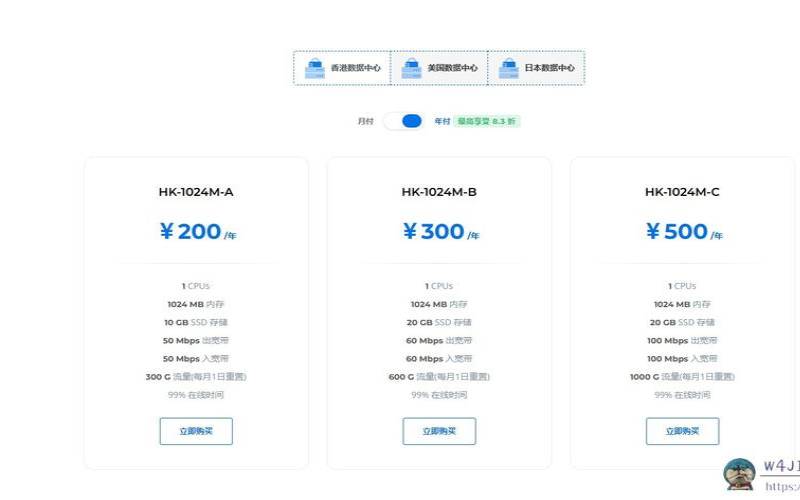Viewport: 800px width, 500px height.
Task: Select the 年付 billing option label
Action: click(442, 121)
